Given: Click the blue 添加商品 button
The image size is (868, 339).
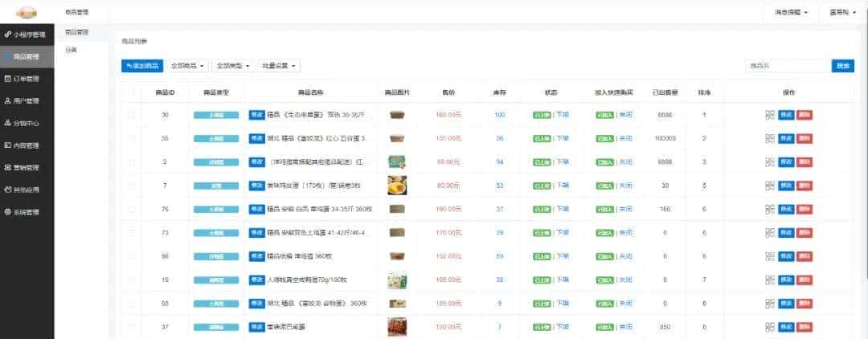Looking at the screenshot, I should coord(142,66).
